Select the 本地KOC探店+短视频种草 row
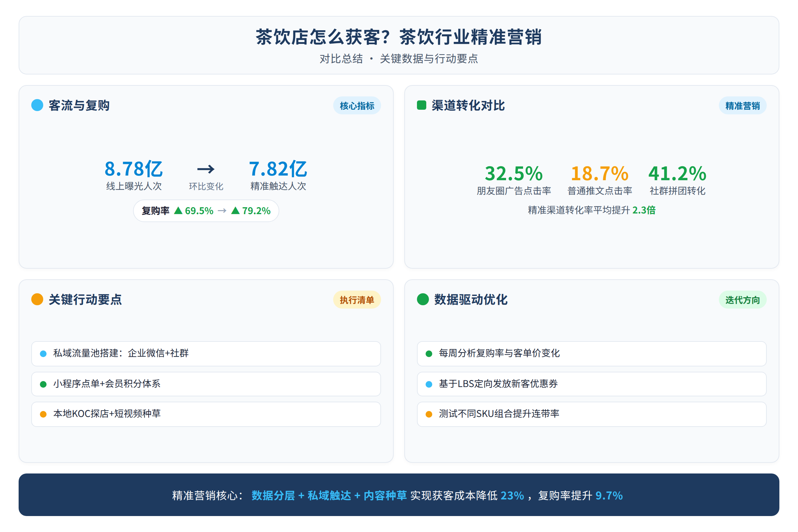 [206, 414]
